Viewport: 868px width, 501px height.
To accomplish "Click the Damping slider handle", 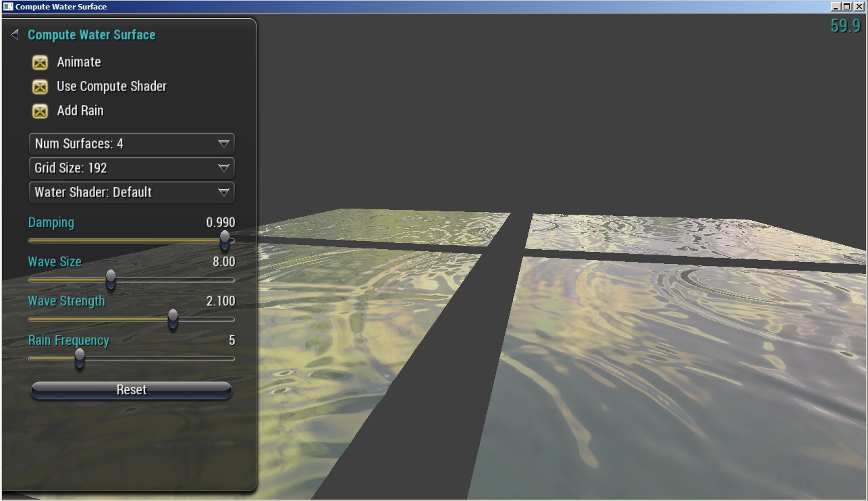I will 225,240.
